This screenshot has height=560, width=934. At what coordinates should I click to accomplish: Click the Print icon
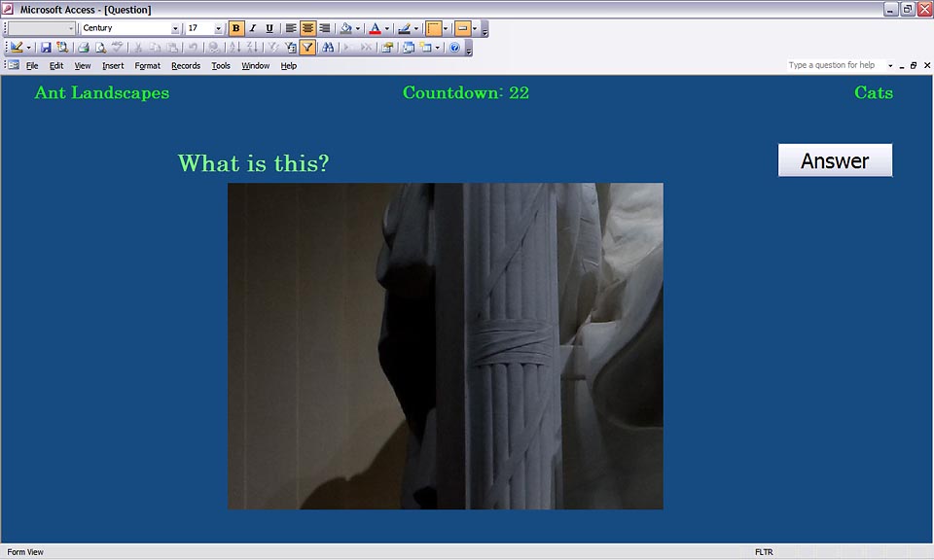coord(84,47)
